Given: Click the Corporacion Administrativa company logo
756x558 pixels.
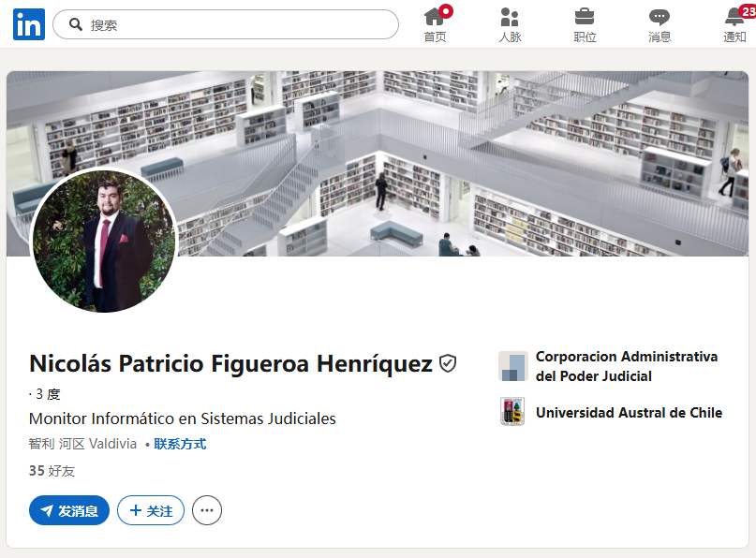Looking at the screenshot, I should coord(513,366).
